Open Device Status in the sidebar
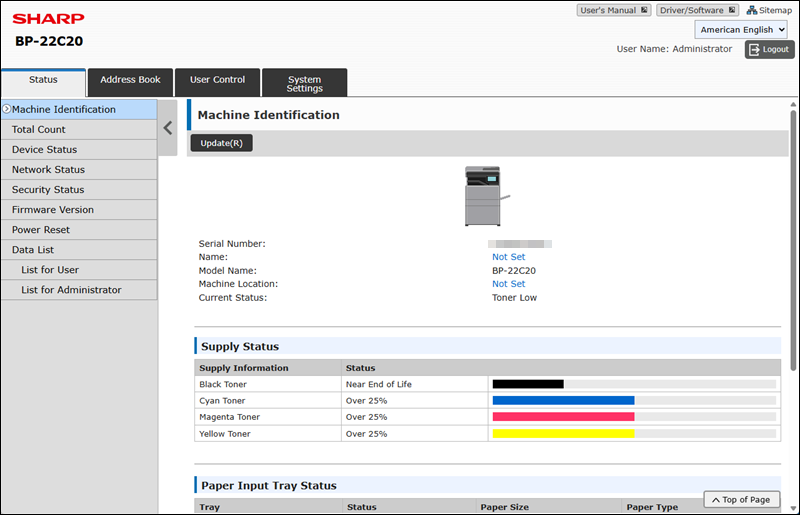The image size is (800, 515). pos(79,150)
